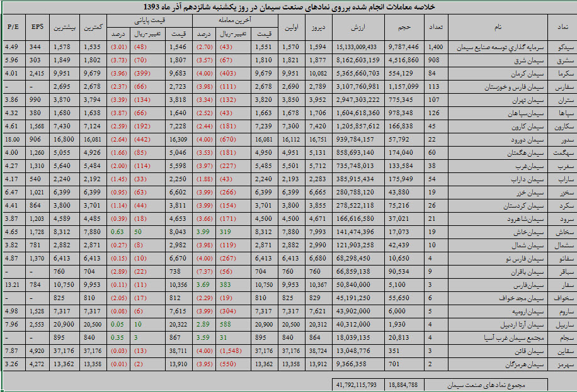
Task: Click the name سیمان هرمزگان
Action: [x=524, y=365]
